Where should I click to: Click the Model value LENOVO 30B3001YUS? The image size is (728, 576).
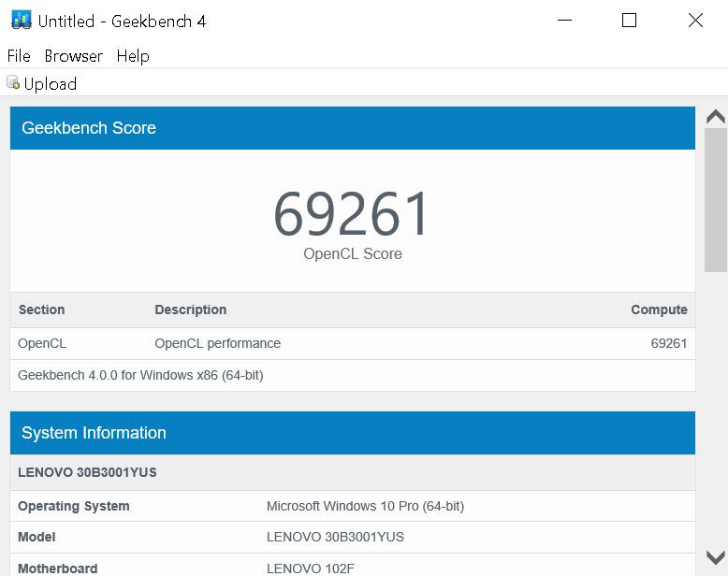coord(335,537)
